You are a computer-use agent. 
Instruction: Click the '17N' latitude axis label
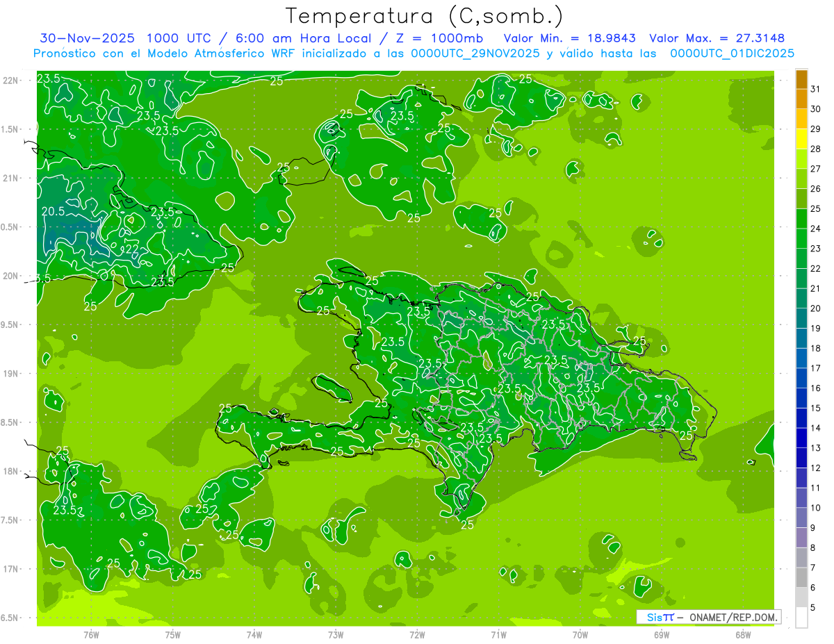pos(10,569)
